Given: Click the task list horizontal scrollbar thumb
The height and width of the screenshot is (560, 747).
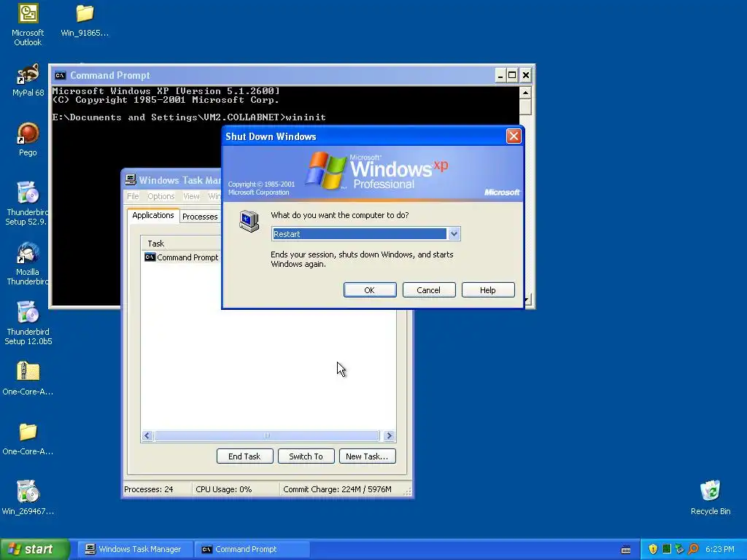Looking at the screenshot, I should coord(267,436).
